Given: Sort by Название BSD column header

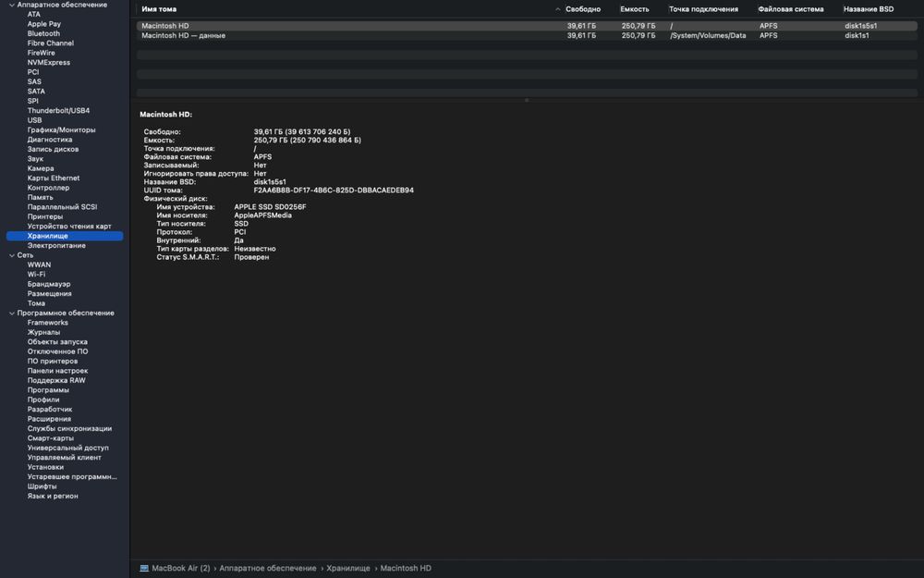Looking at the screenshot, I should click(869, 9).
